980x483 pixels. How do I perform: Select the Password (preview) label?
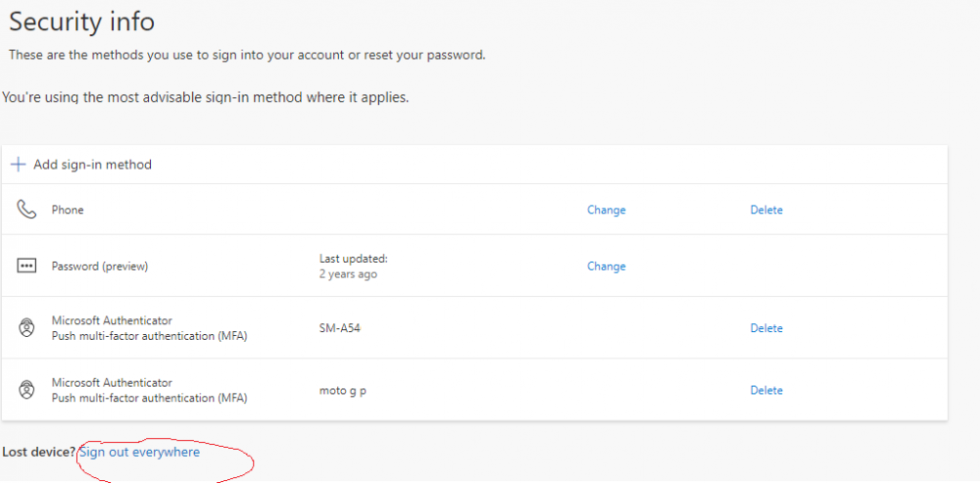[100, 266]
